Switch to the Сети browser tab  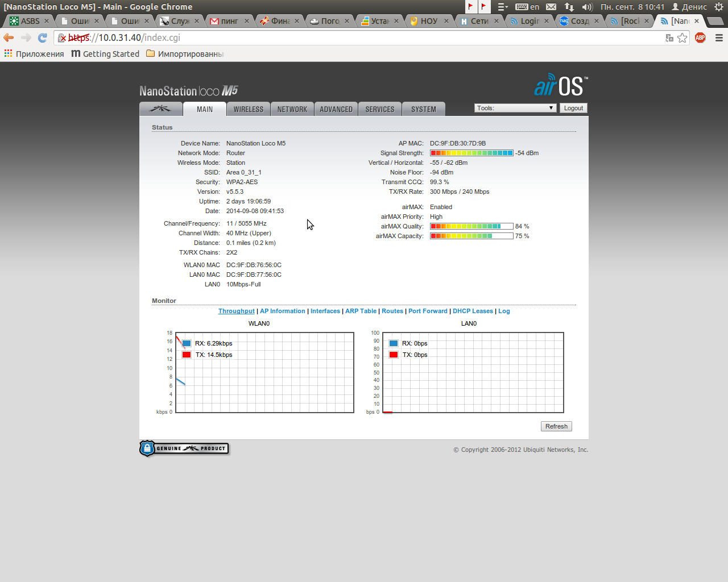(479, 21)
